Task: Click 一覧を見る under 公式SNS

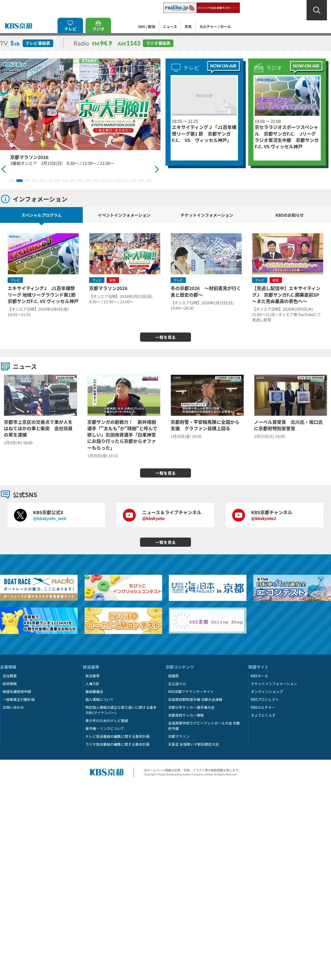Action: coord(165,542)
